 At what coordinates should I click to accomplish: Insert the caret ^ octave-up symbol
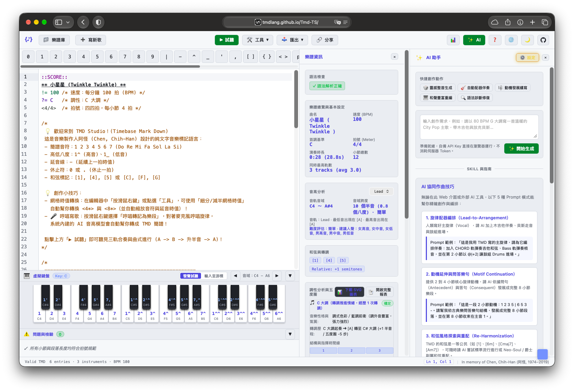click(x=194, y=57)
